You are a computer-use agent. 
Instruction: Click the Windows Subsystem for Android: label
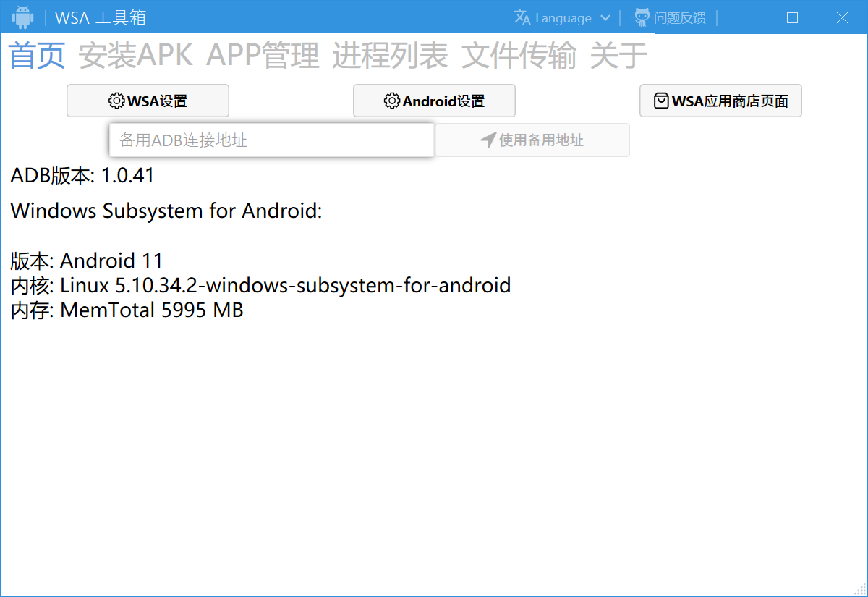tap(166, 211)
